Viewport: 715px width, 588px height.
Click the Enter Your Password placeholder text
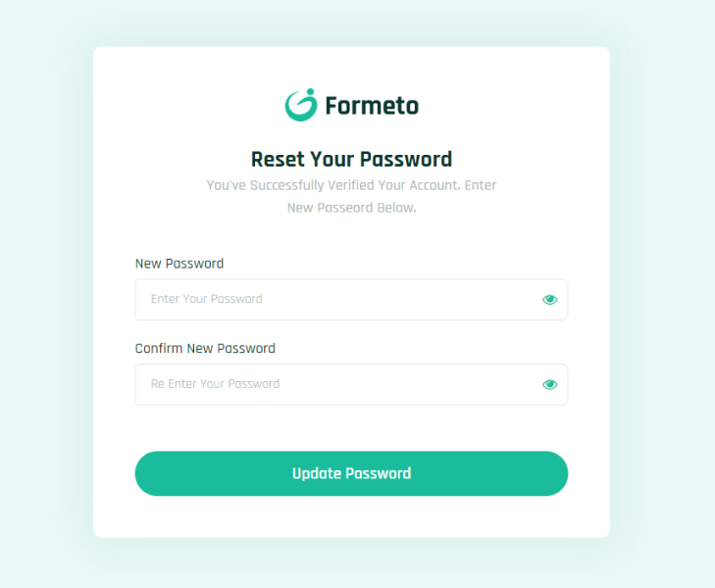click(207, 300)
